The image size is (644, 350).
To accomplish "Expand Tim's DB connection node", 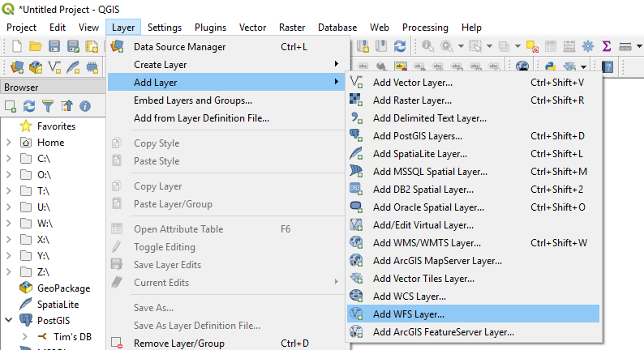I will pos(24,336).
